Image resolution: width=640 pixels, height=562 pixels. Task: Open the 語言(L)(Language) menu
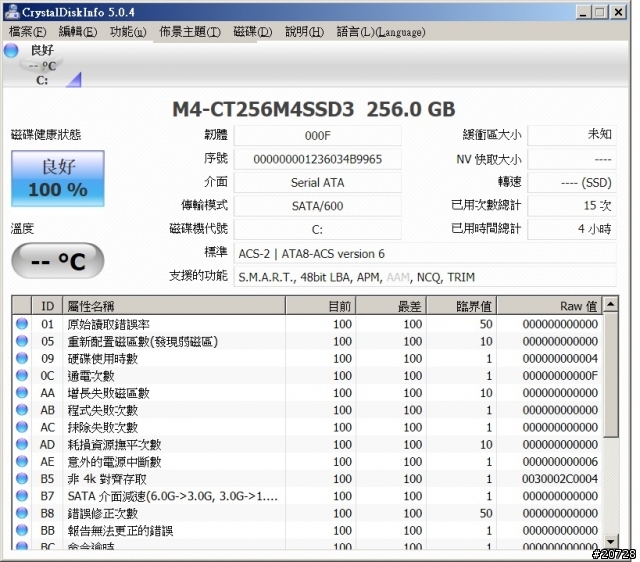380,32
